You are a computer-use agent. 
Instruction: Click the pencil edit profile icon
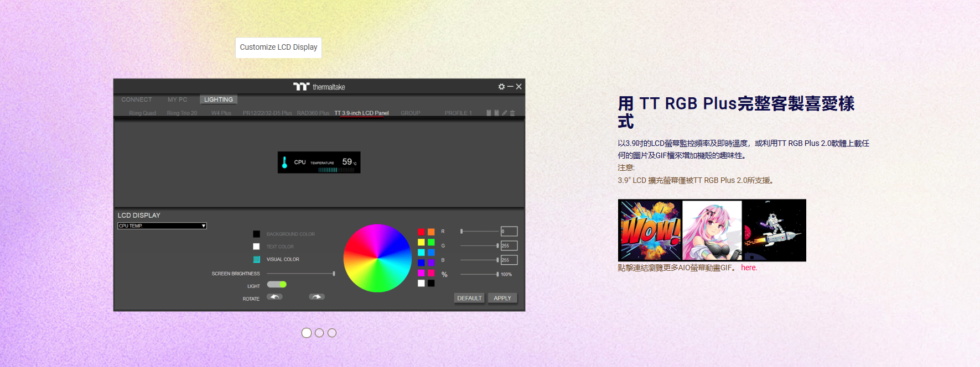point(505,113)
